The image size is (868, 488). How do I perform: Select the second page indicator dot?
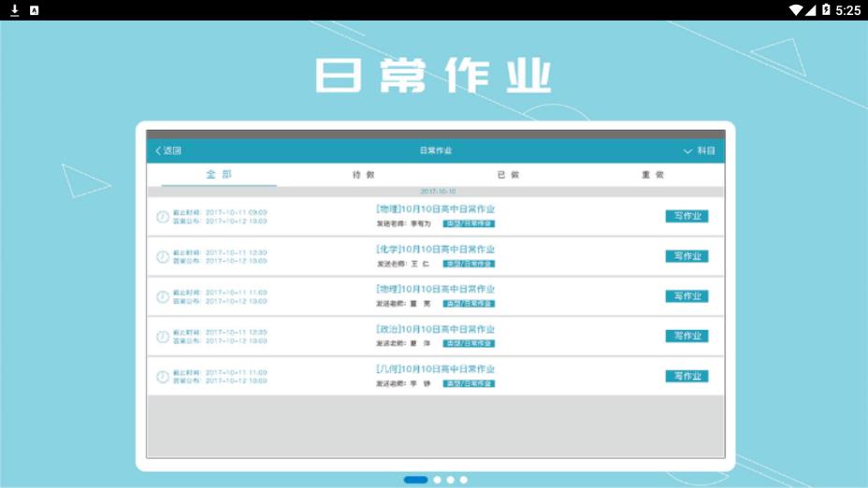tap(437, 480)
